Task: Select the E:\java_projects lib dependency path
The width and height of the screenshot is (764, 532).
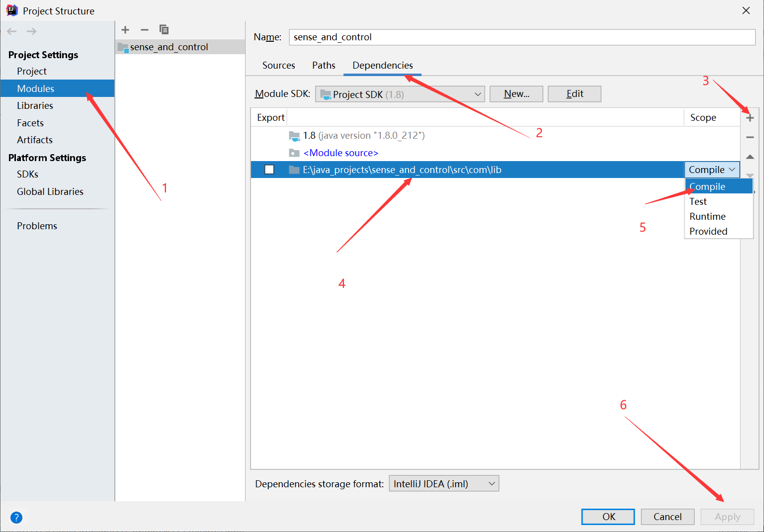Action: [x=402, y=170]
